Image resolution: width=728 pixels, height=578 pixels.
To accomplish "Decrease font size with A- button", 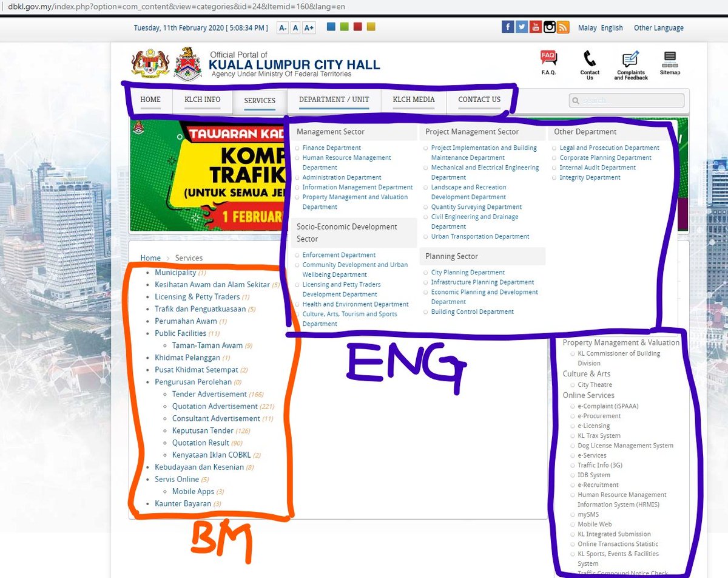I will [x=283, y=28].
